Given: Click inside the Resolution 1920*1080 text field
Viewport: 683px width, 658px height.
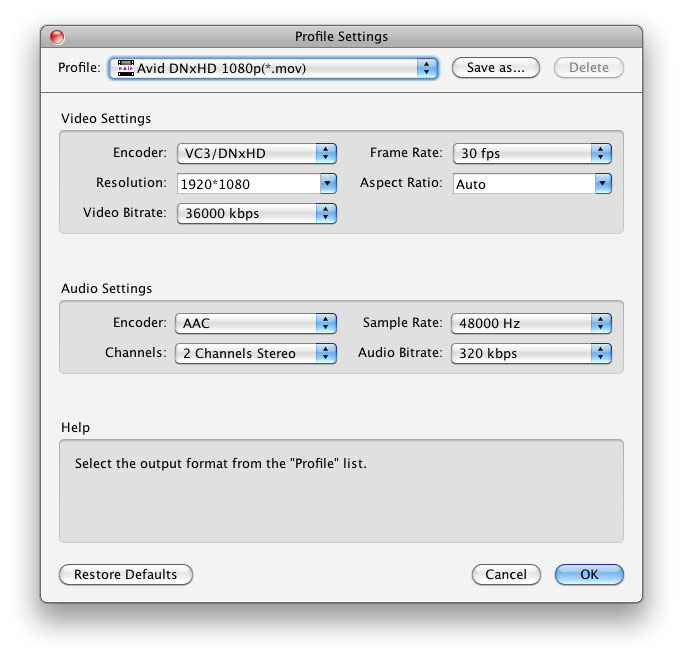Looking at the screenshot, I should coord(246,184).
